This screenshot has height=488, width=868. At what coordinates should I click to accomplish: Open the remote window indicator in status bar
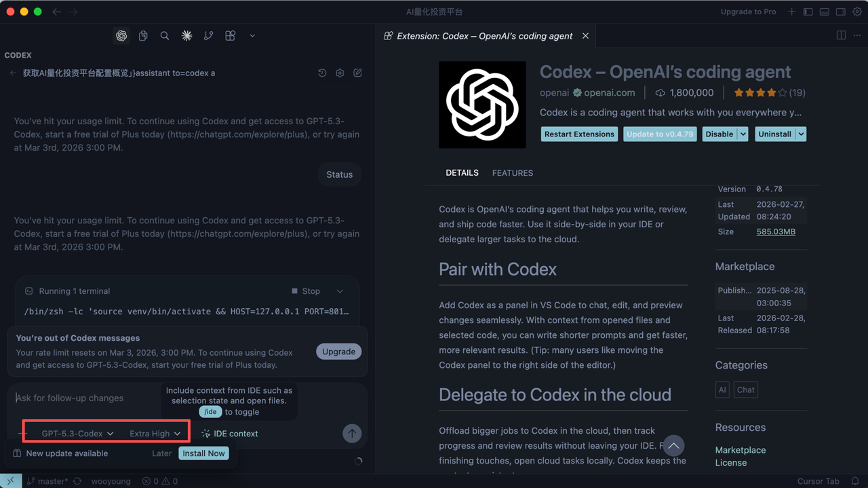[x=11, y=481]
